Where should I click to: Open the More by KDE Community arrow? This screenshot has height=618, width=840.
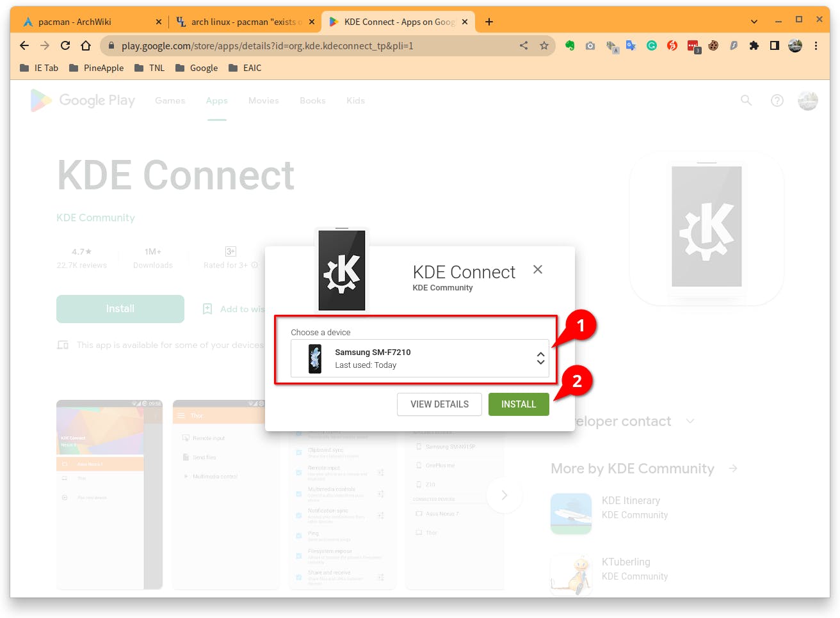click(x=733, y=469)
